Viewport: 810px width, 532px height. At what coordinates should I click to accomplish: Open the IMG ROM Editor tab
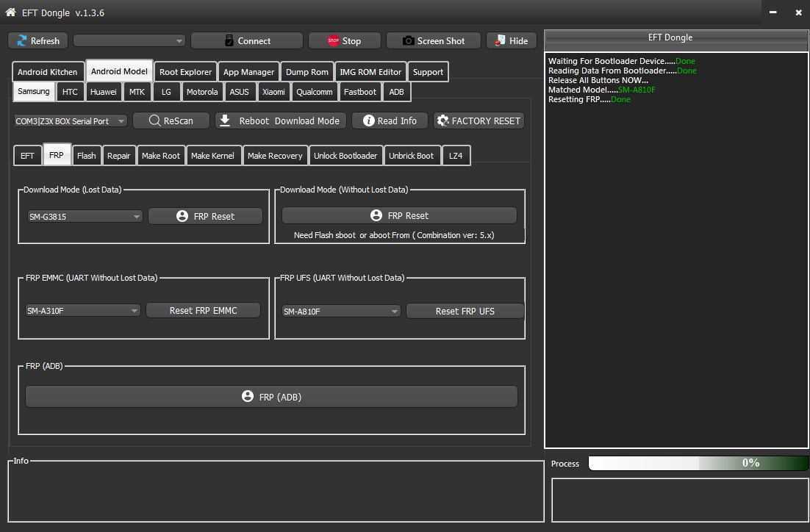370,72
